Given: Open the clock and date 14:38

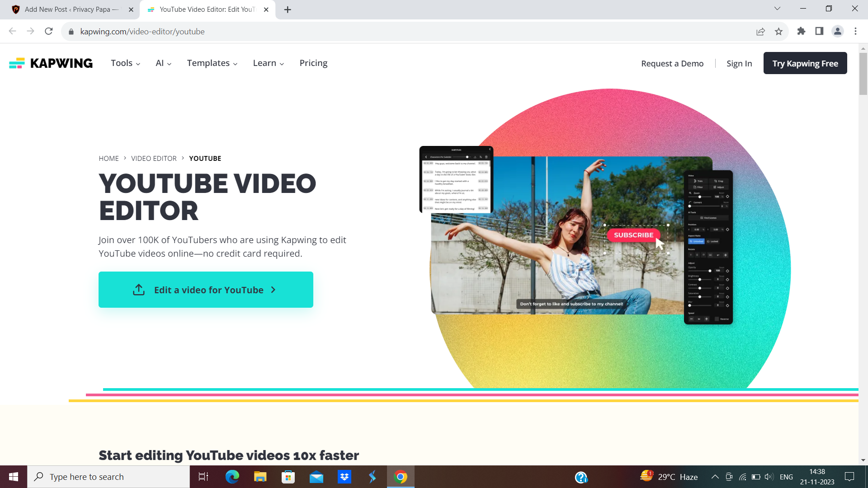Looking at the screenshot, I should [x=817, y=477].
